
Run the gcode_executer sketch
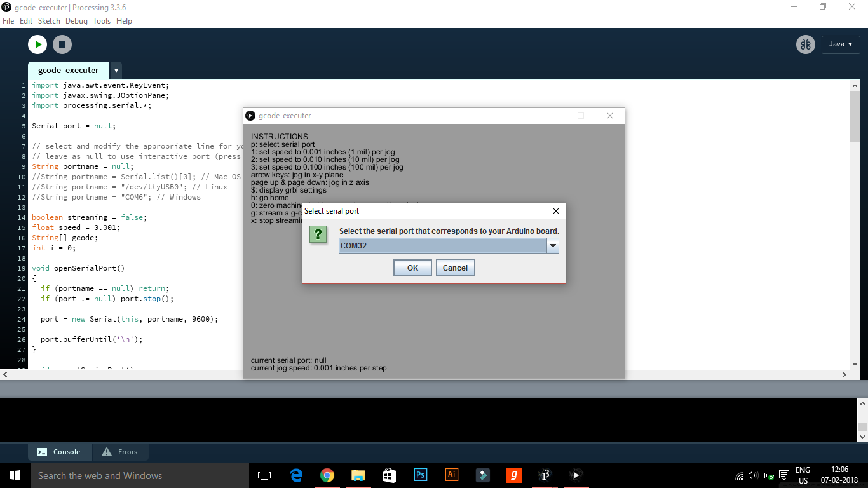click(37, 44)
